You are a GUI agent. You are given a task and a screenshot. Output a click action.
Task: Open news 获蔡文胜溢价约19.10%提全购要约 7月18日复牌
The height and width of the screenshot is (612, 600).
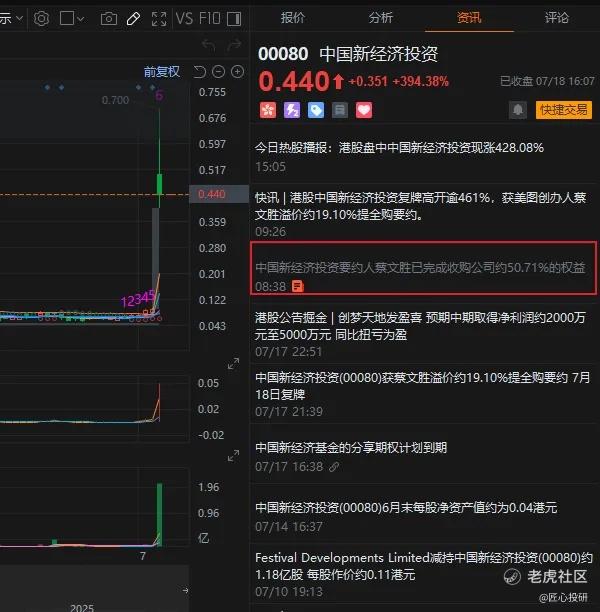point(422,386)
